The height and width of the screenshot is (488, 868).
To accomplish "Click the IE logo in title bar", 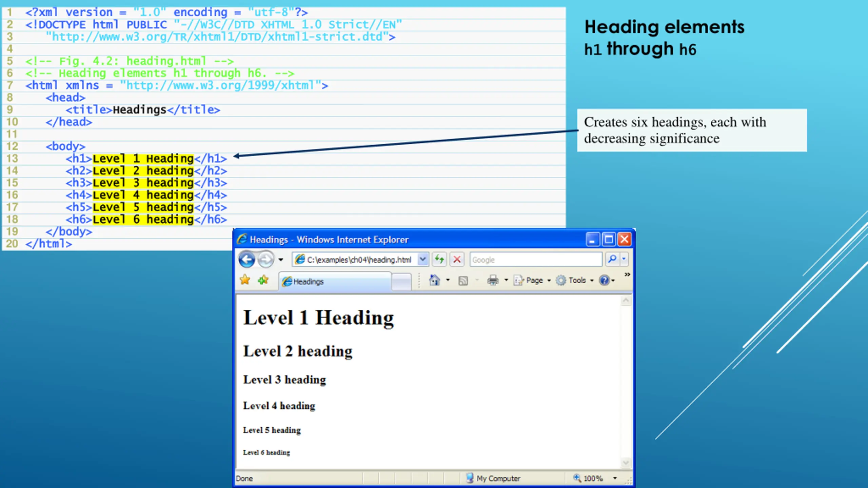I will point(242,239).
